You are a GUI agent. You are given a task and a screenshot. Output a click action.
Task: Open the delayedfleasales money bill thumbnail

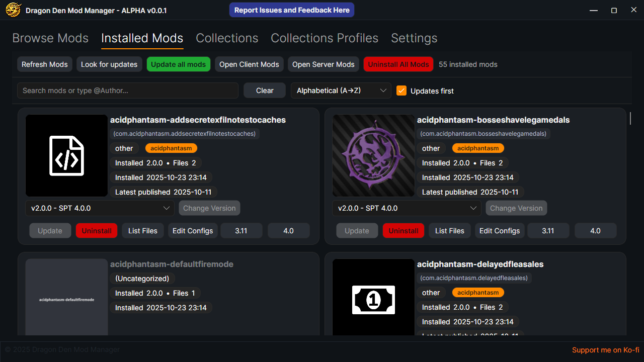tap(373, 297)
